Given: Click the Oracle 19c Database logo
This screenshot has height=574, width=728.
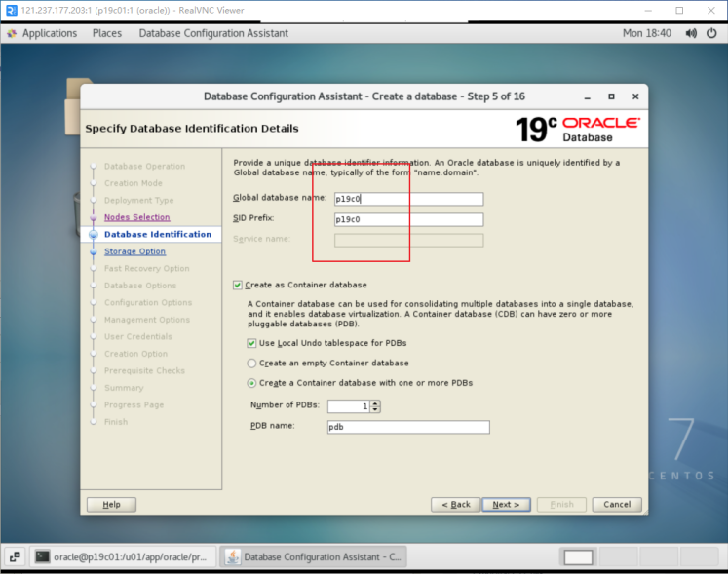Looking at the screenshot, I should tap(578, 129).
